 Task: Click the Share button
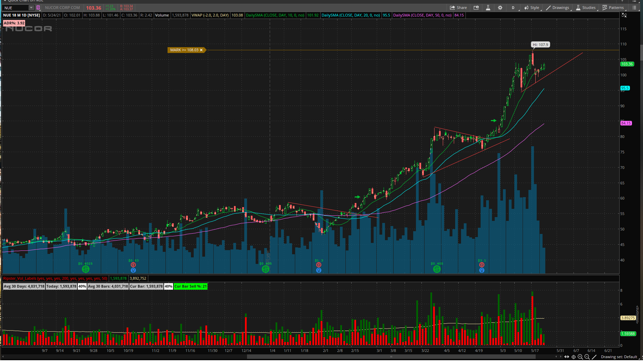(x=458, y=8)
